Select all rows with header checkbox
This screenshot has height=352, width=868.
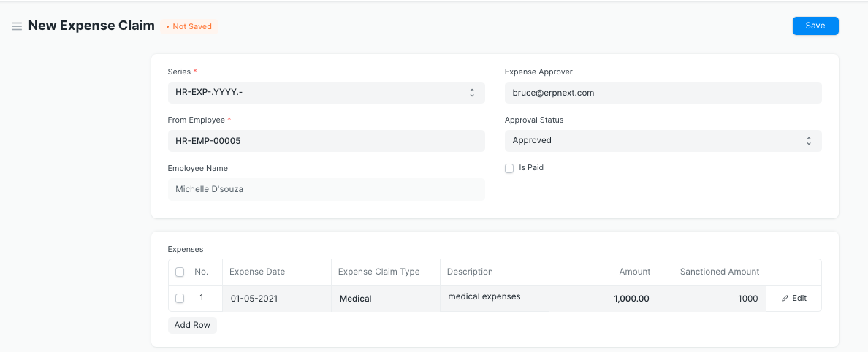tap(180, 272)
